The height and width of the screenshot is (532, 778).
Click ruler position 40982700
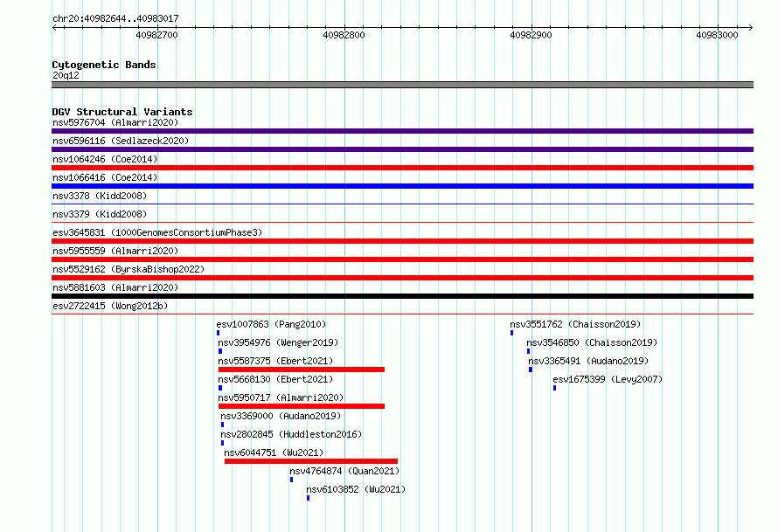click(x=156, y=35)
